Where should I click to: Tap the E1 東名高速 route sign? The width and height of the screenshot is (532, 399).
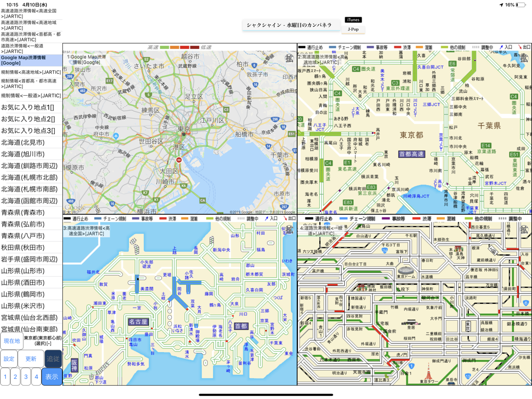[x=347, y=162]
